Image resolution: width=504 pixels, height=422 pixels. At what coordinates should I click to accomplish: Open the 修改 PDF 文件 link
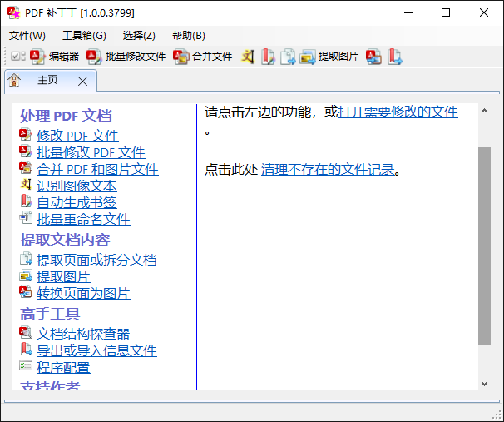pyautogui.click(x=77, y=136)
